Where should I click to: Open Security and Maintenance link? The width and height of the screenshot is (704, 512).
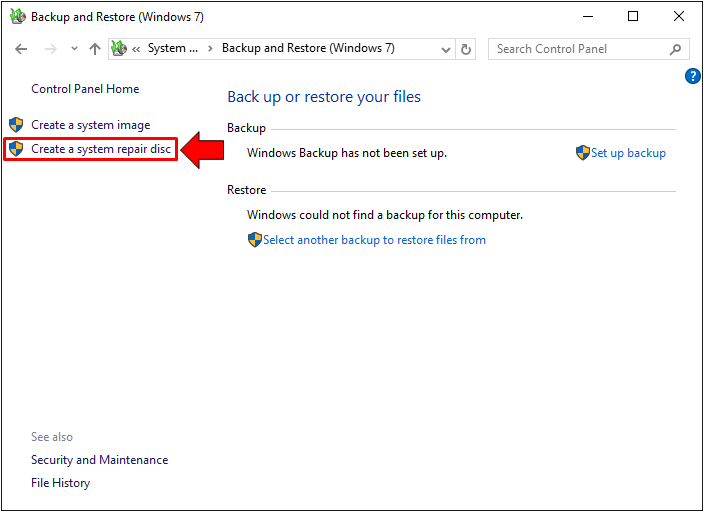[99, 460]
